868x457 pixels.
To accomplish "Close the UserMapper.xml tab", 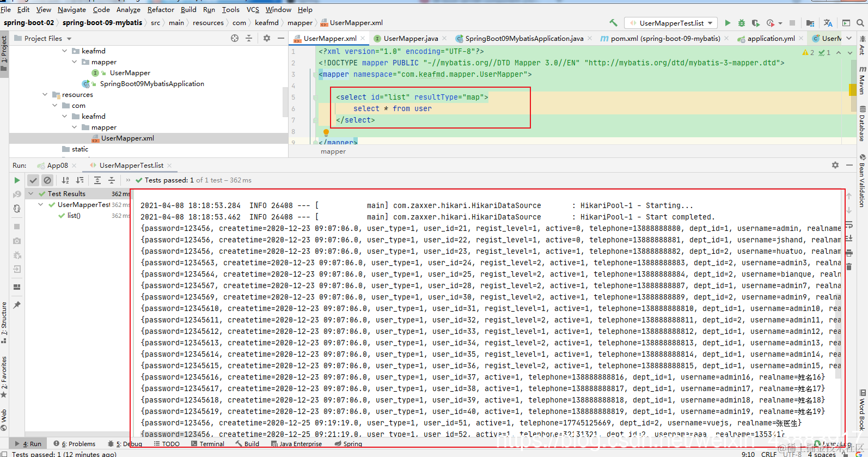I will tap(363, 38).
